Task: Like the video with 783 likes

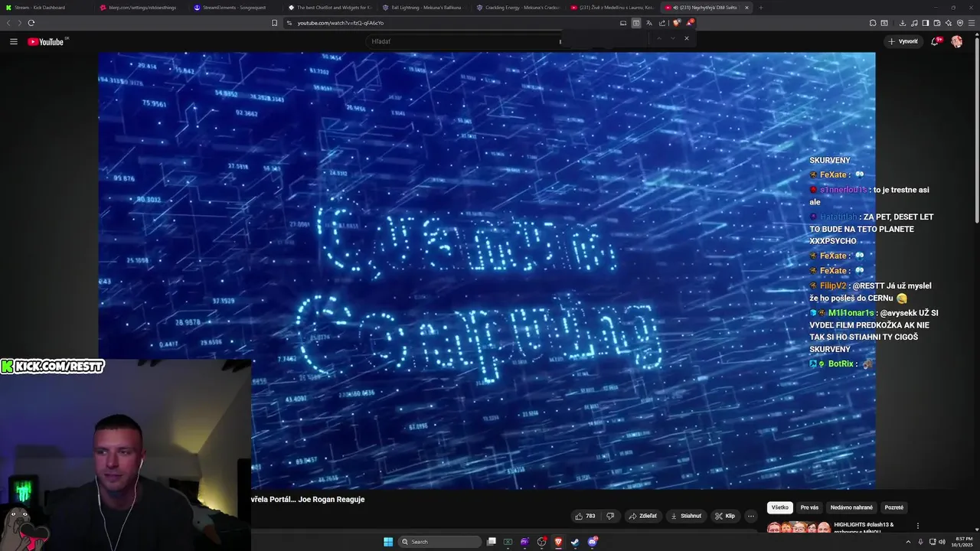Action: click(586, 516)
